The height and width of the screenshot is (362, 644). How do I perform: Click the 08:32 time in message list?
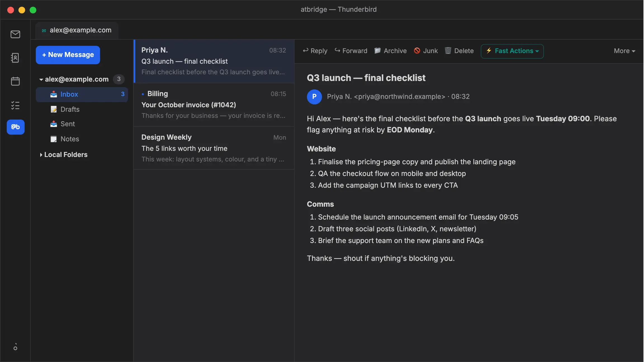tap(278, 50)
